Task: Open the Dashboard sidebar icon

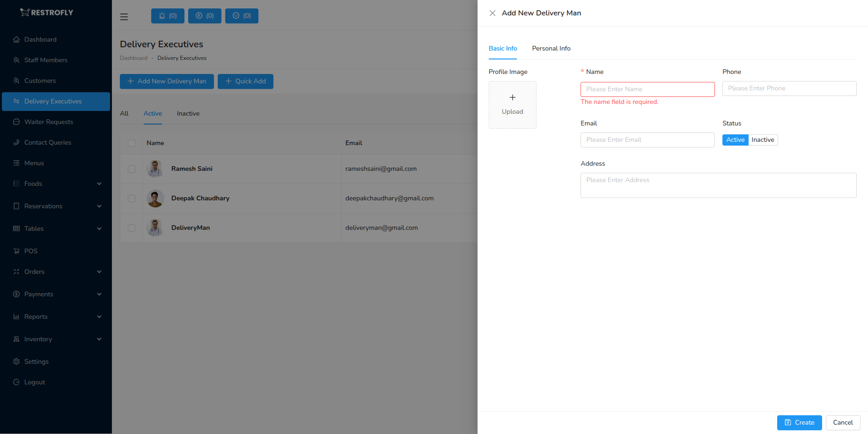Action: tap(16, 40)
